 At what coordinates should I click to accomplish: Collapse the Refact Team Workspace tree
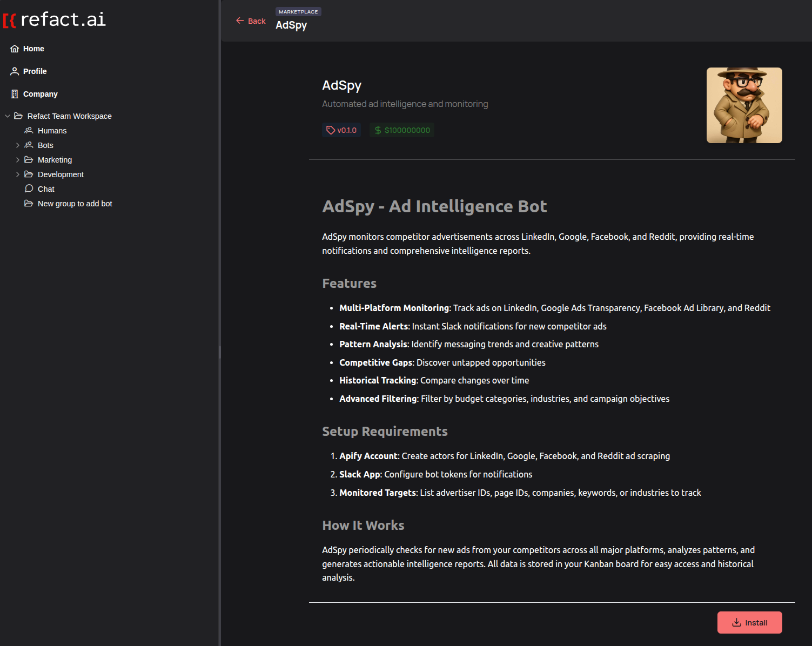tap(7, 116)
